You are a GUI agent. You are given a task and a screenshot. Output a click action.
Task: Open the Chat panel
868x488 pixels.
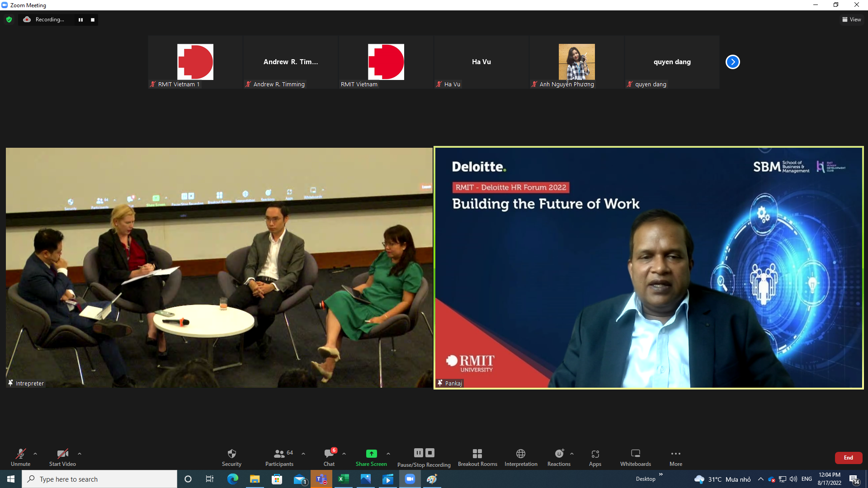pyautogui.click(x=329, y=457)
